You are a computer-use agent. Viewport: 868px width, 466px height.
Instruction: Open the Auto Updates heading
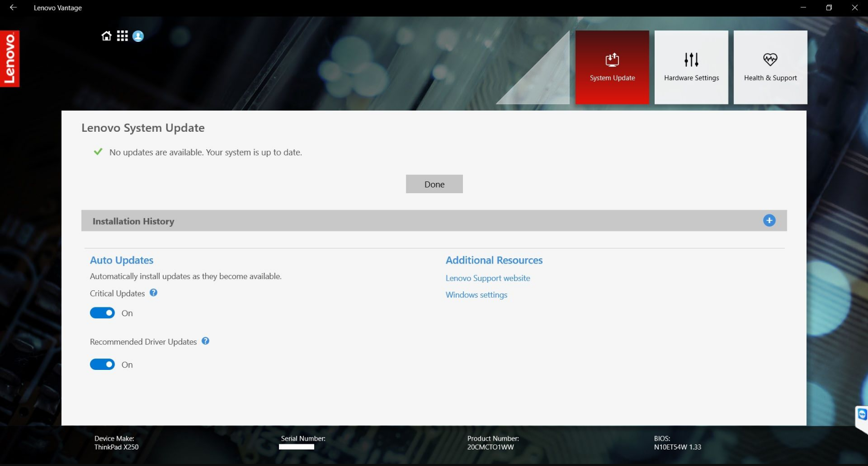tap(121, 260)
